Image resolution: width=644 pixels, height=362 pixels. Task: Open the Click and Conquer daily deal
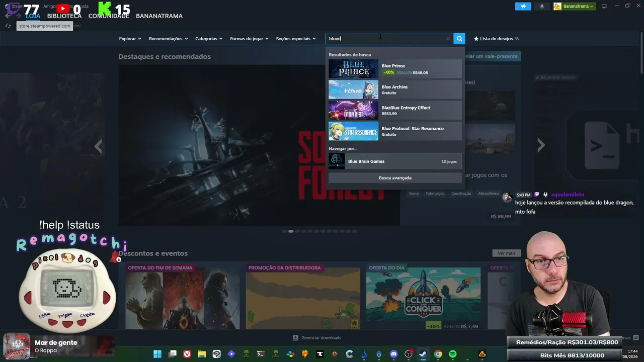(423, 297)
